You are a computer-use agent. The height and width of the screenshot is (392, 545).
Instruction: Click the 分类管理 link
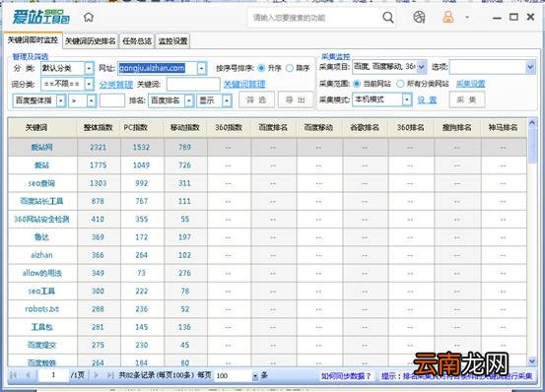(x=116, y=85)
